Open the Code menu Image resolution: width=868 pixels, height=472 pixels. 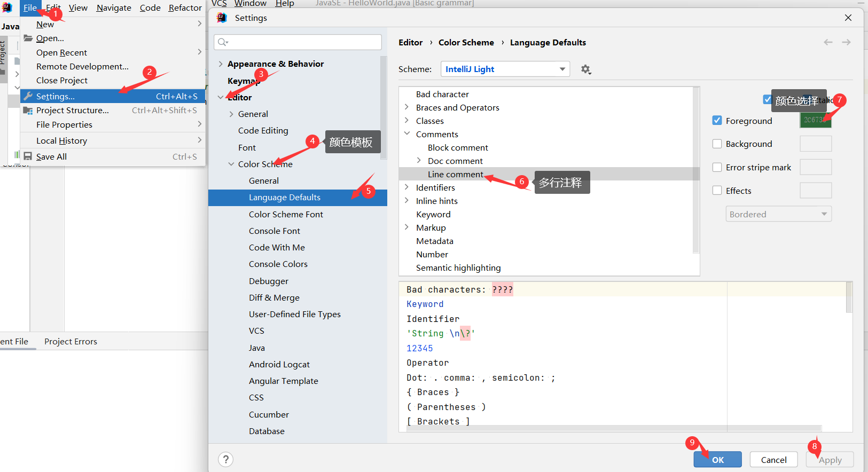pyautogui.click(x=150, y=7)
